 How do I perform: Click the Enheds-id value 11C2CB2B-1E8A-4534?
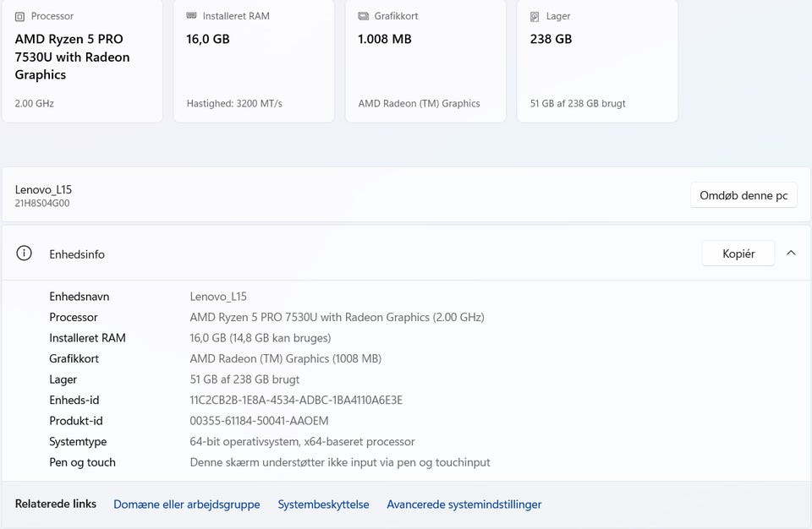coord(296,400)
